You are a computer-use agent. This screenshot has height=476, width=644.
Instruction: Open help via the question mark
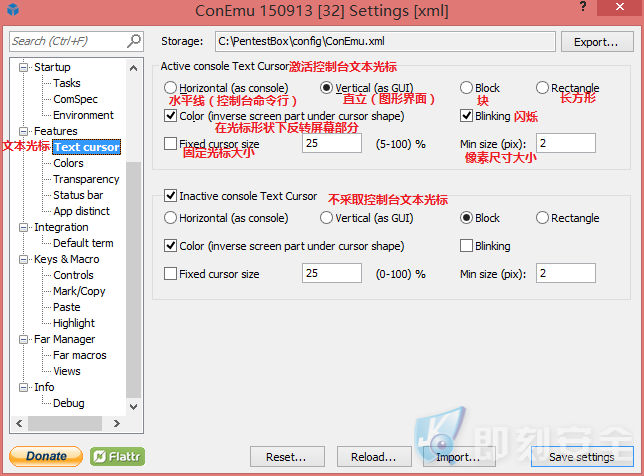pyautogui.click(x=583, y=7)
